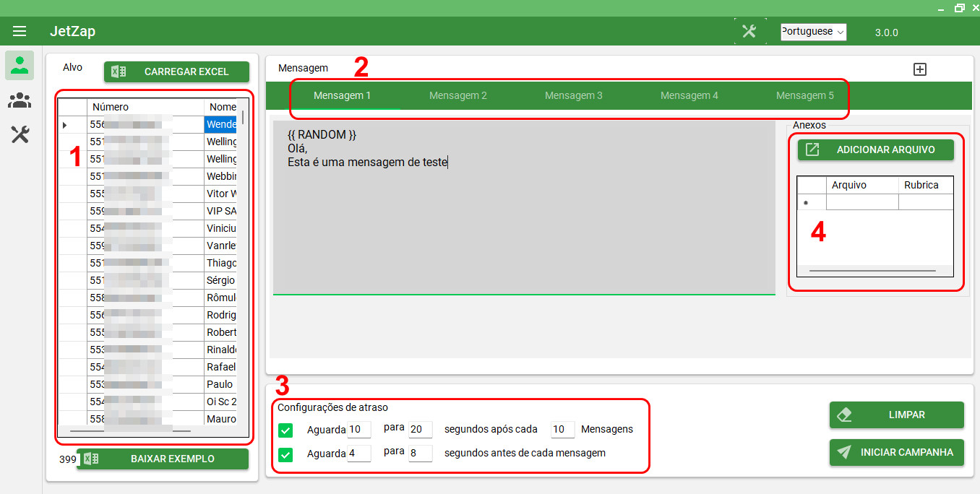Toggle the wait before each message checkbox
This screenshot has width=980, height=494.
[x=285, y=454]
